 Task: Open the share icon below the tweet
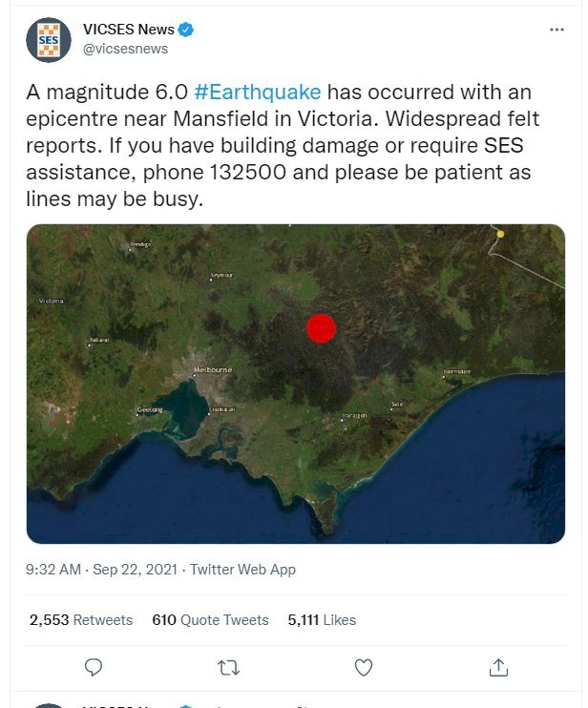click(x=498, y=667)
